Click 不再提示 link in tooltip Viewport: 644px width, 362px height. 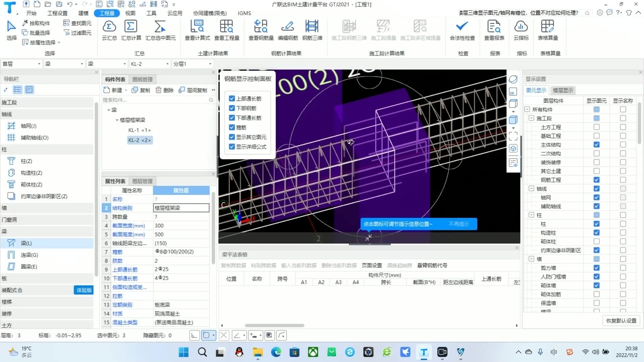pos(459,224)
